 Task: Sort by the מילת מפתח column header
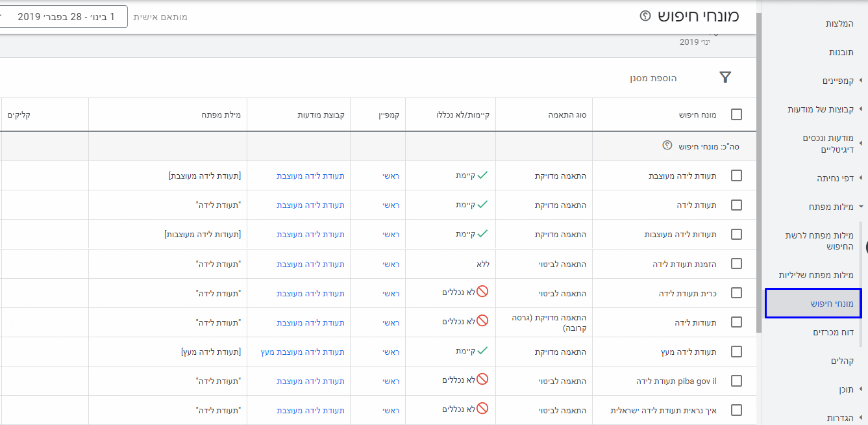220,114
